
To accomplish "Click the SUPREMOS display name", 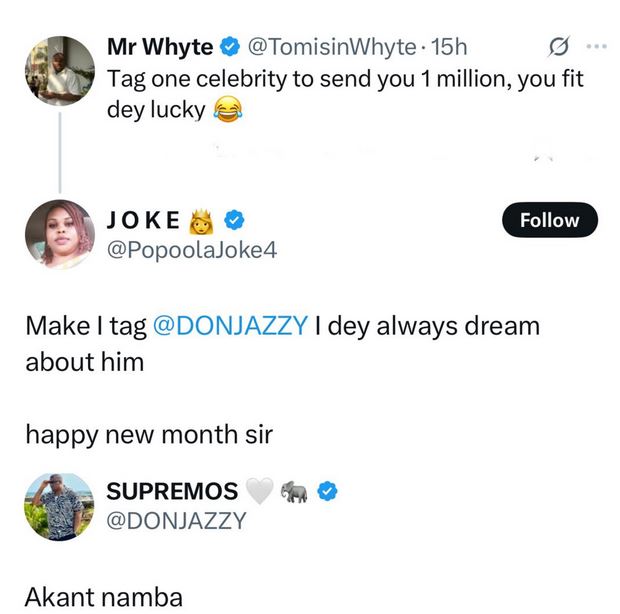I will tap(172, 490).
